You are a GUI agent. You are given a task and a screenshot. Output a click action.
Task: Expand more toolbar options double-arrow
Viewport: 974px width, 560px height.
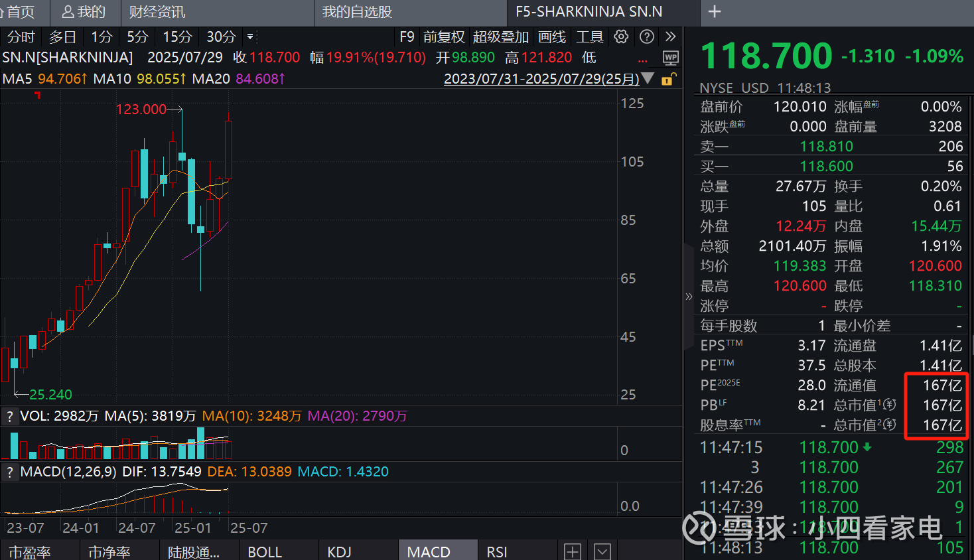[670, 36]
